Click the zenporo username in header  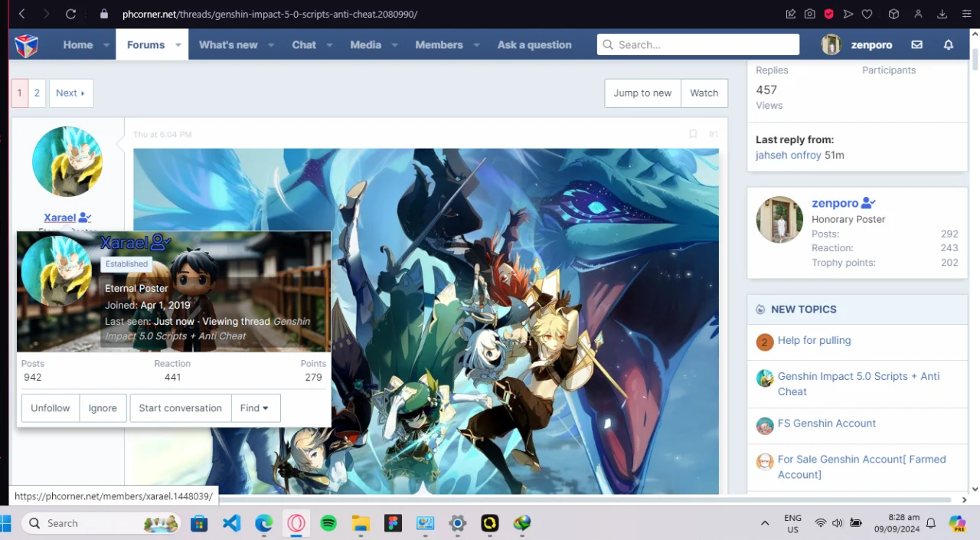pyautogui.click(x=871, y=45)
